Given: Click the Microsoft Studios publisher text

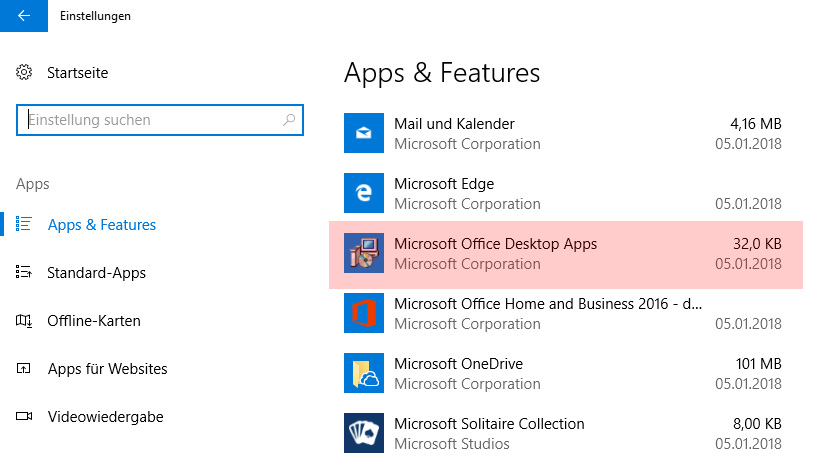Looking at the screenshot, I should 452,444.
